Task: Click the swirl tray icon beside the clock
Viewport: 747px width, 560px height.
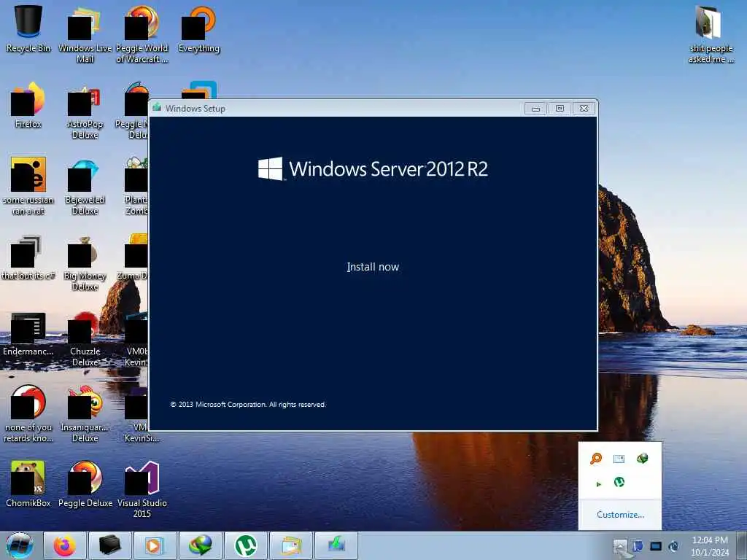Action: coord(673,546)
